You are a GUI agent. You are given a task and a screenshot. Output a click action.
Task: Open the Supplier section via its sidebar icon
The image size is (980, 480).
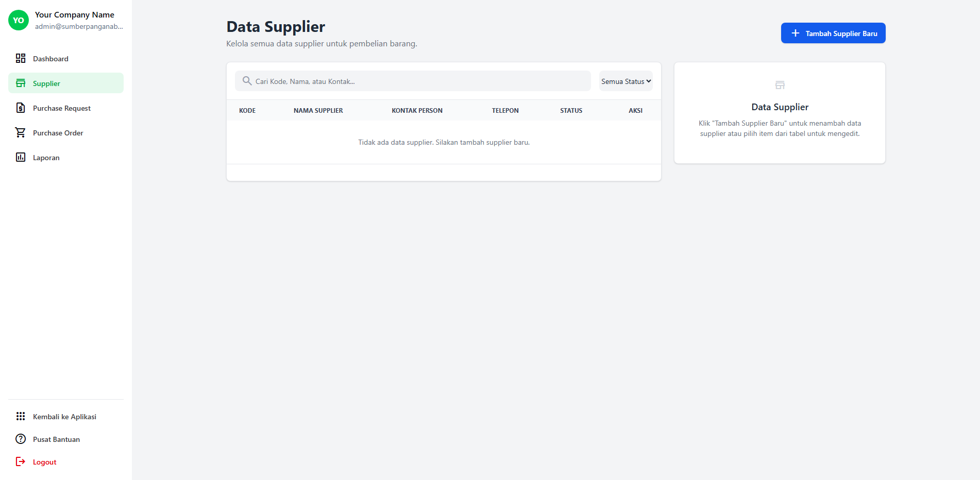click(x=21, y=83)
